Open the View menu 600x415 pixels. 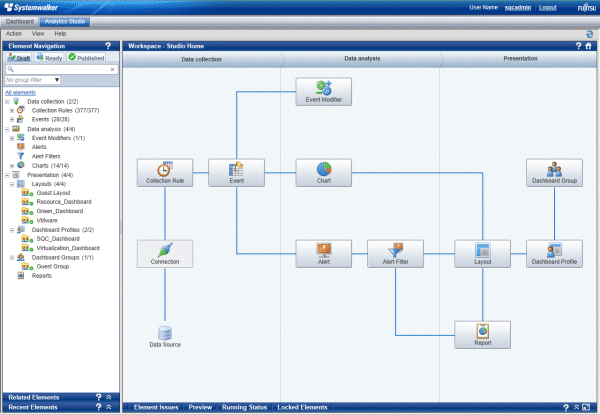(38, 34)
